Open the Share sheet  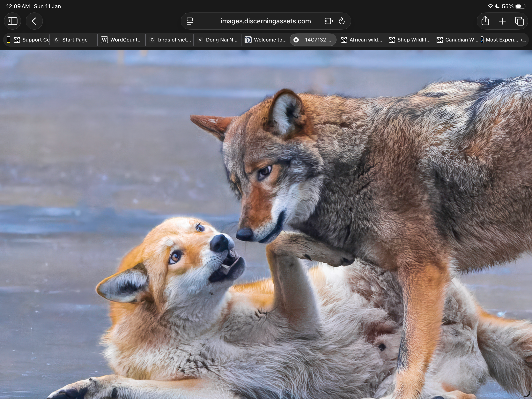tap(485, 21)
